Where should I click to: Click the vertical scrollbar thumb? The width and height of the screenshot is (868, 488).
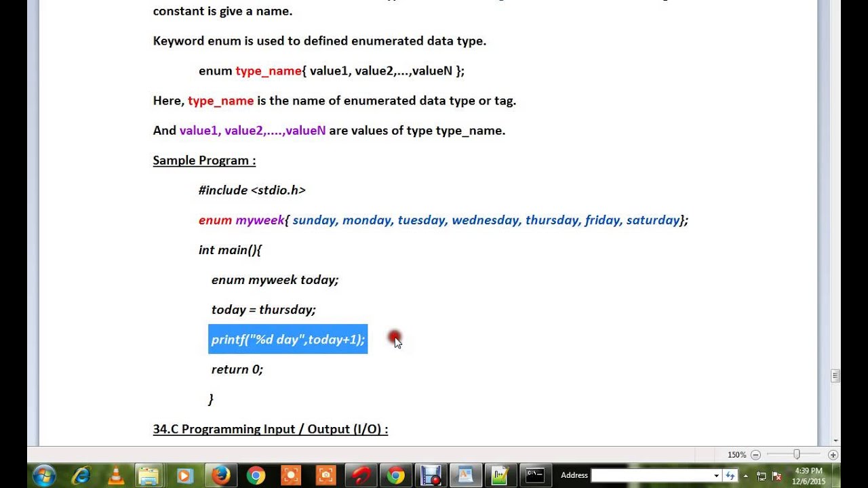(835, 375)
